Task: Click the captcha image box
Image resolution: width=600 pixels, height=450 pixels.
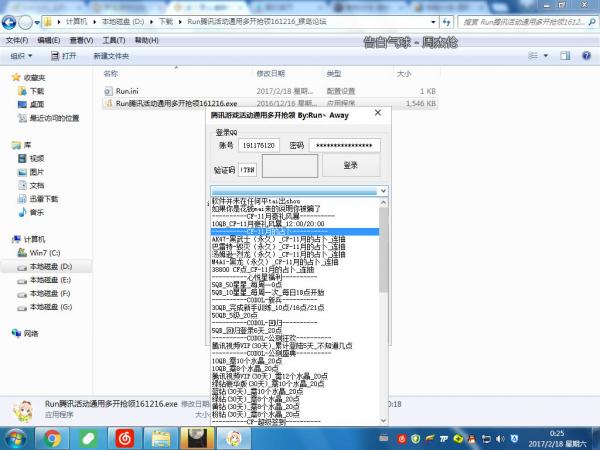Action: tap(290, 166)
